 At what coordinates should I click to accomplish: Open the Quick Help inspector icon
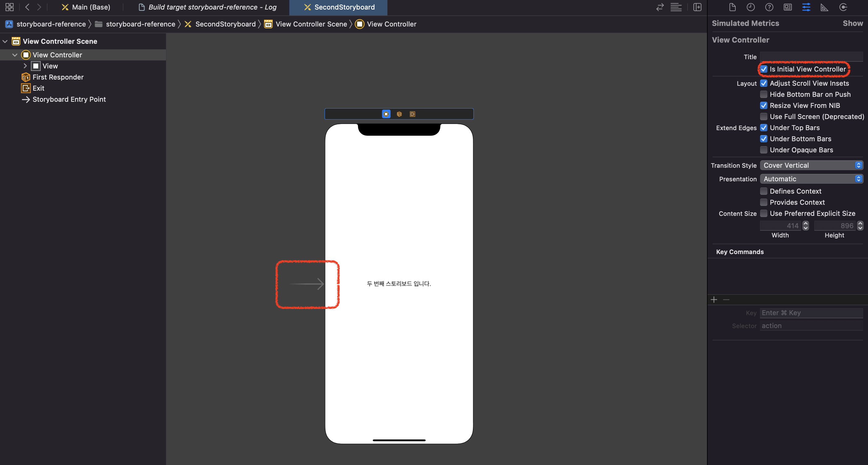(x=769, y=7)
